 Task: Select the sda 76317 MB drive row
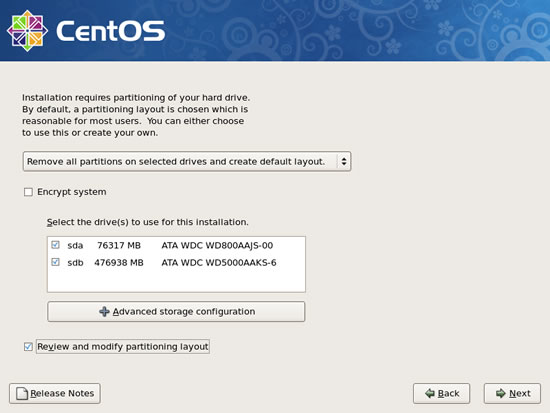pyautogui.click(x=176, y=245)
